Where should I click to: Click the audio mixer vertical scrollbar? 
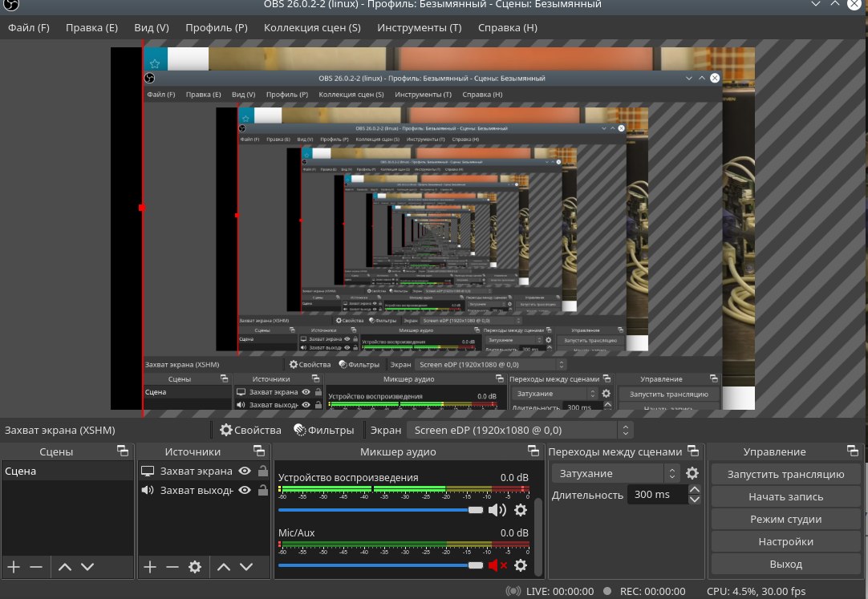coord(538,536)
